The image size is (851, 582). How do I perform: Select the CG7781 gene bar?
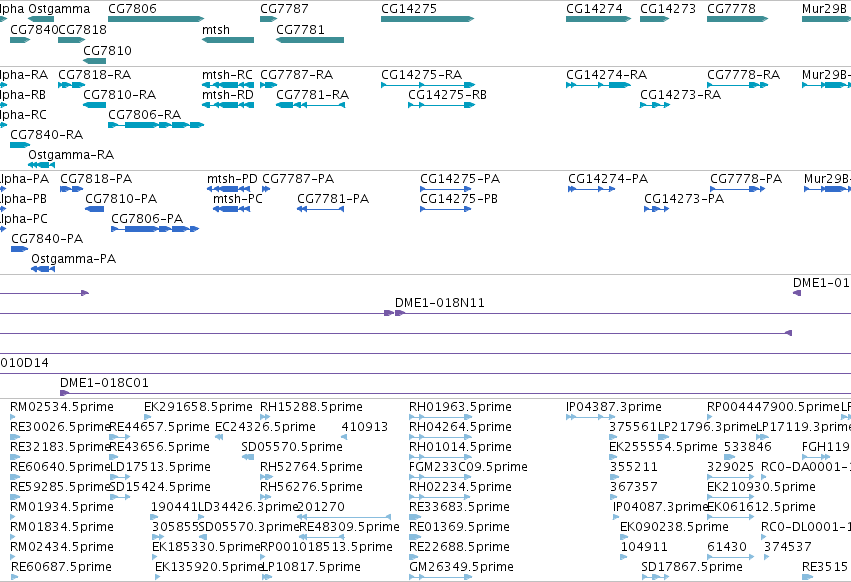tap(310, 40)
